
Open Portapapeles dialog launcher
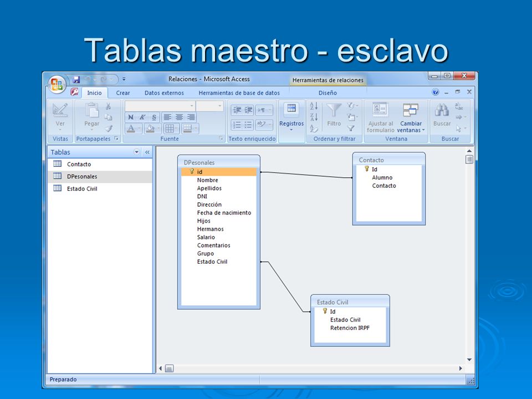[x=116, y=138]
